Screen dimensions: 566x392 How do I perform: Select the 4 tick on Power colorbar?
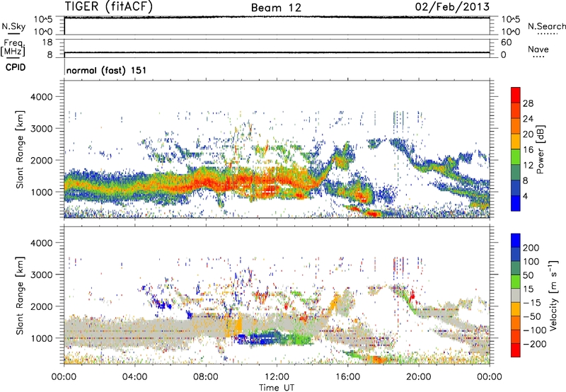pos(526,197)
